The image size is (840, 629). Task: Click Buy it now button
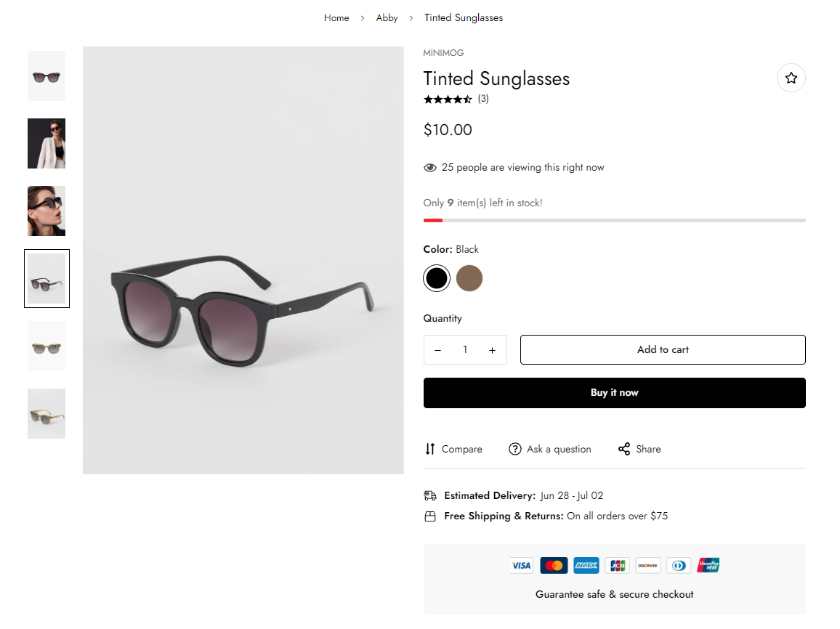click(614, 392)
